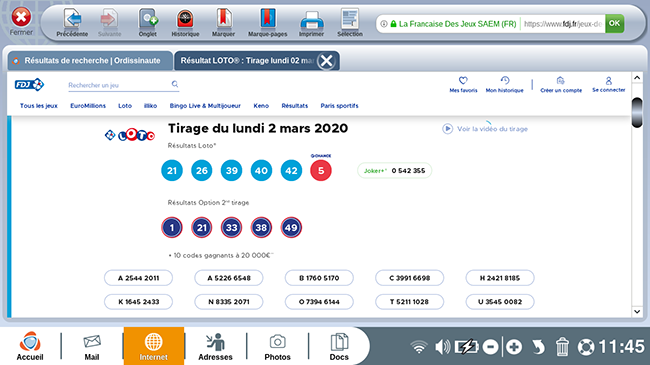This screenshot has width=650, height=365.
Task: Select the Internet application button
Action: pyautogui.click(x=153, y=346)
